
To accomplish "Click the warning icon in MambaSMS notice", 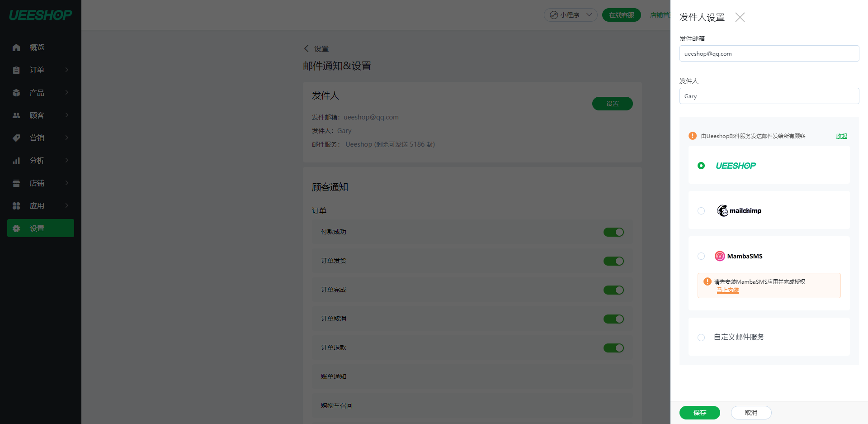I will point(708,281).
